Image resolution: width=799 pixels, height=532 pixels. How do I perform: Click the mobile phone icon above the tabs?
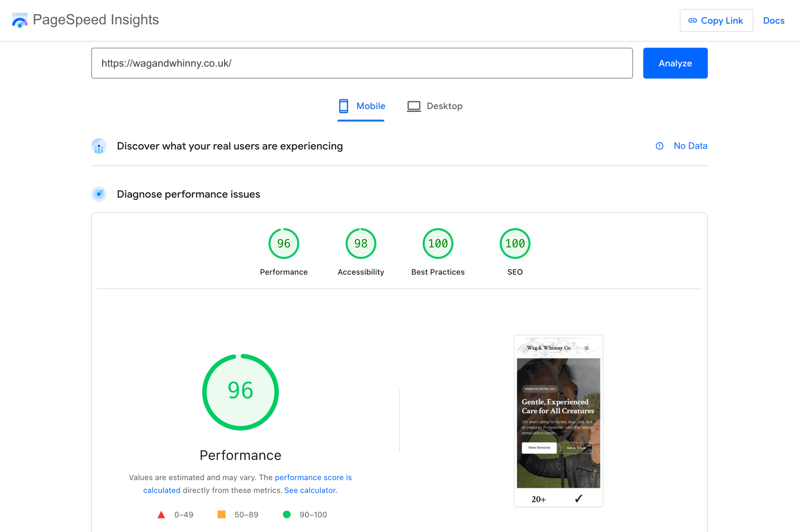(343, 106)
